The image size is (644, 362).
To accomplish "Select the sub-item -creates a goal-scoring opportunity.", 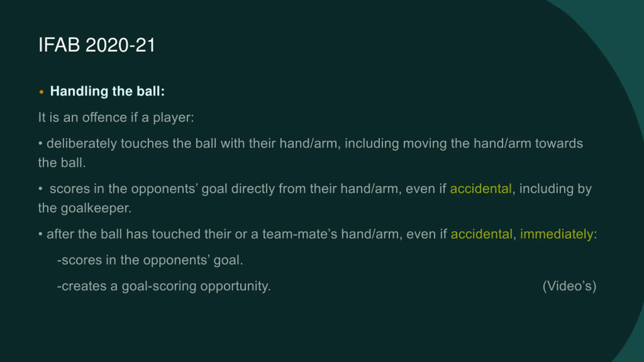I will pyautogui.click(x=164, y=286).
